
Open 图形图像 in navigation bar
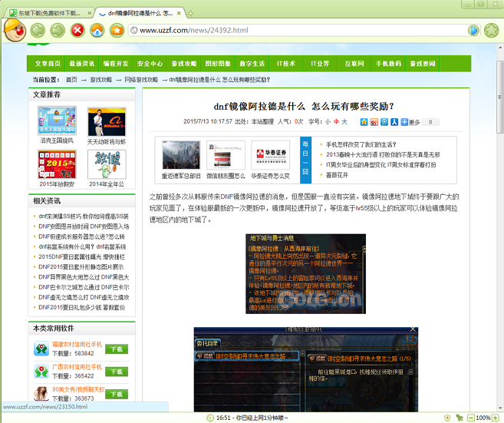click(218, 64)
